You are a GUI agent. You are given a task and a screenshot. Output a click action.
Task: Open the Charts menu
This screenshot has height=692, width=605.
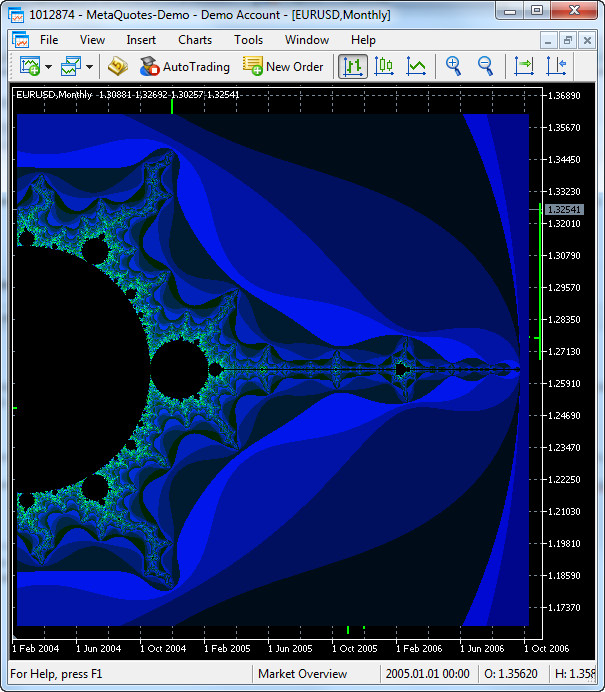195,40
